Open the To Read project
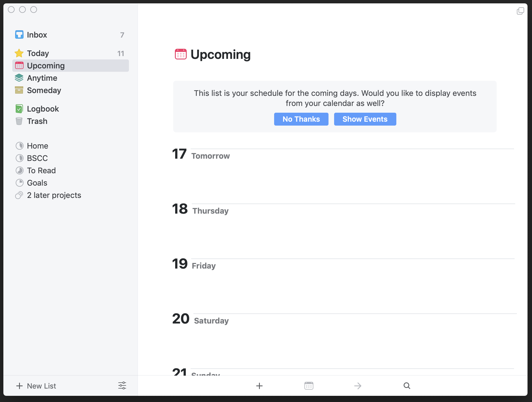Screen dimensions: 532x402 41,170
